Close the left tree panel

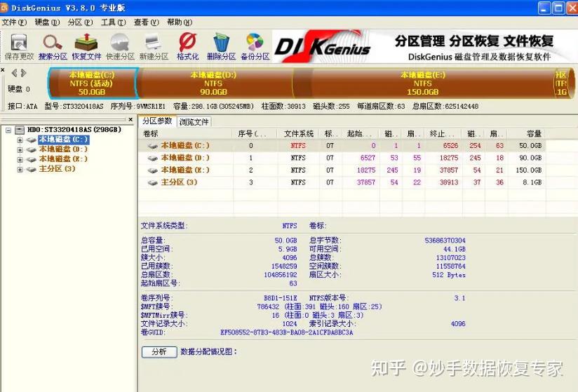pos(131,119)
